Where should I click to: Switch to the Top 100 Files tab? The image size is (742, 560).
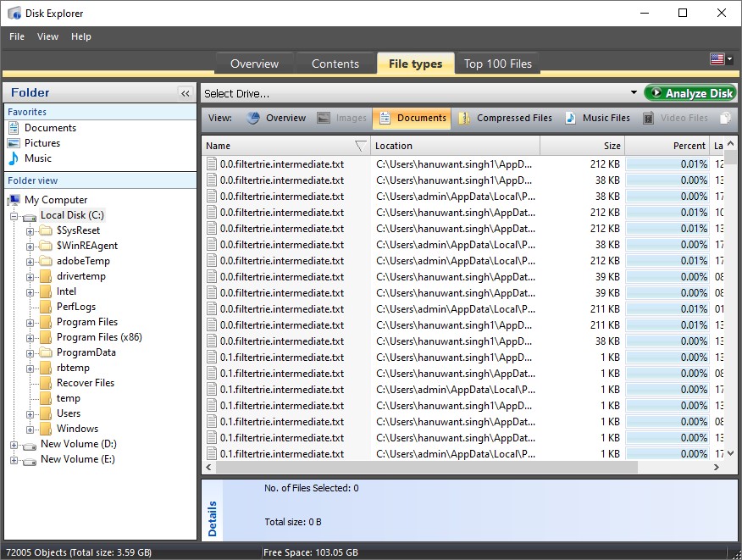click(497, 63)
